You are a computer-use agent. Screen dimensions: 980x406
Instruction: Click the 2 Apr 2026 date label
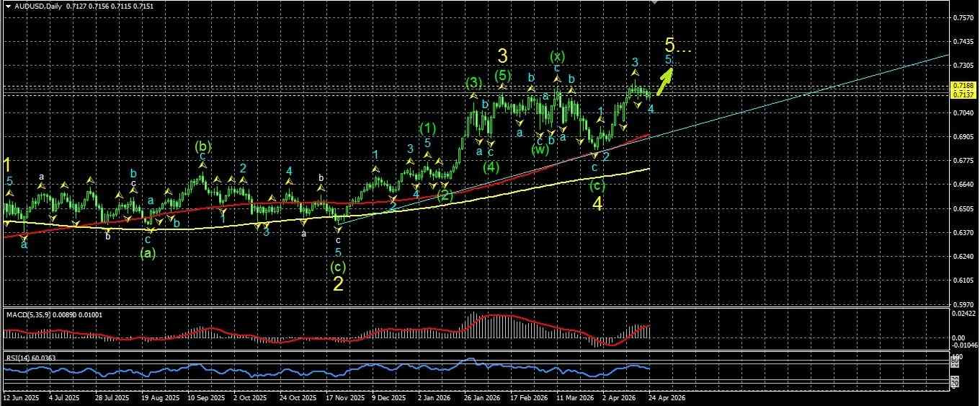click(621, 397)
